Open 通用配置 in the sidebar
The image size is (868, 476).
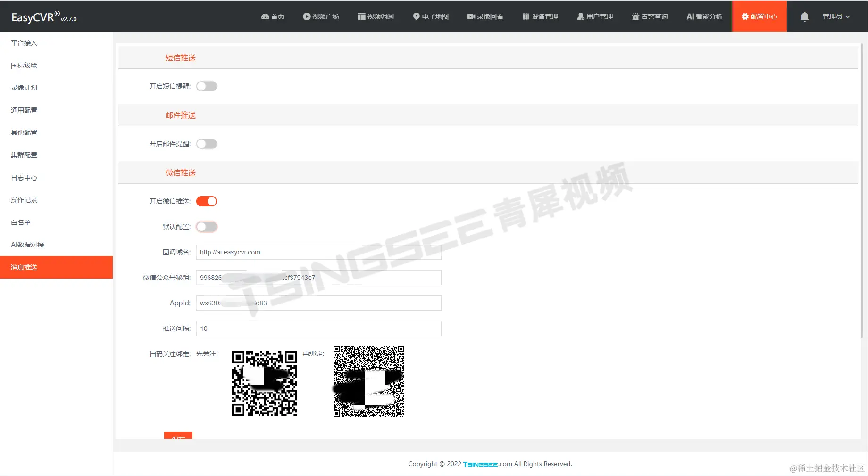[56, 110]
